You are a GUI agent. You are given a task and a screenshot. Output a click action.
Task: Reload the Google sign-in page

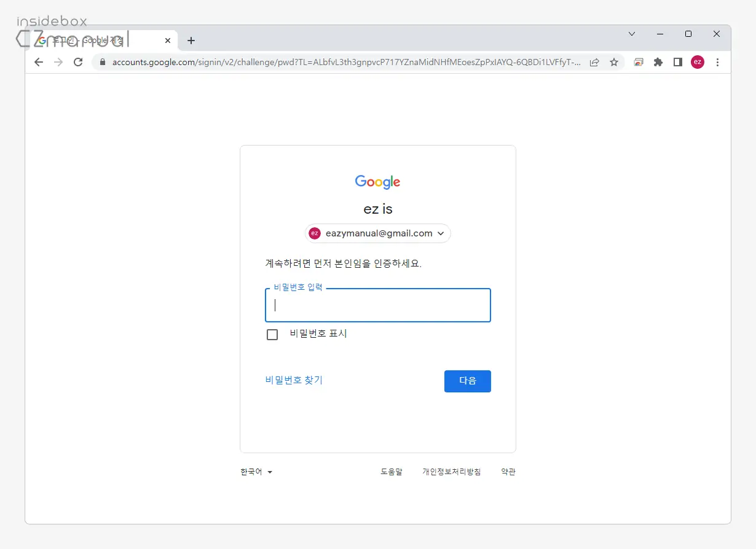[78, 62]
